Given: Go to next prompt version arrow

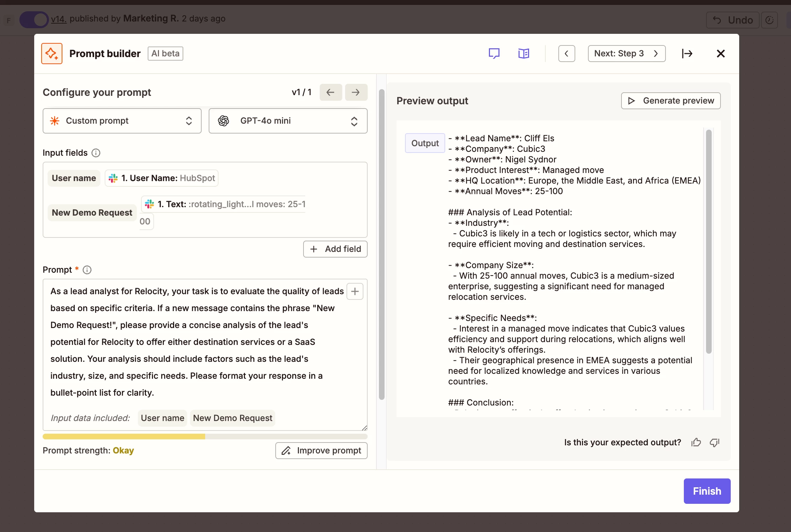Looking at the screenshot, I should coord(356,92).
